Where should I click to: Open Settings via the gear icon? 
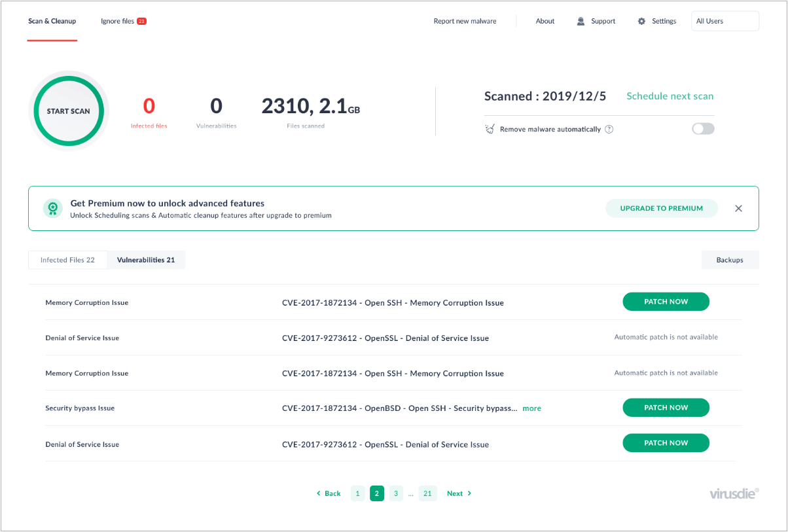point(641,21)
